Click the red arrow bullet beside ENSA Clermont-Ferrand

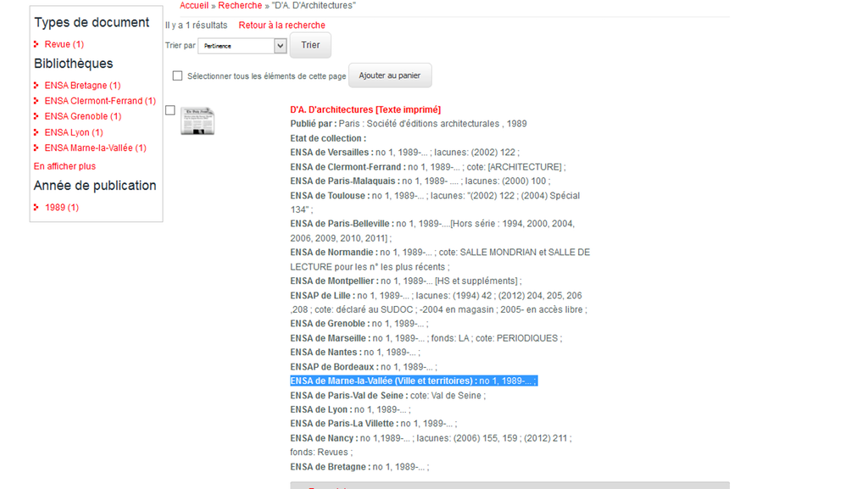36,101
